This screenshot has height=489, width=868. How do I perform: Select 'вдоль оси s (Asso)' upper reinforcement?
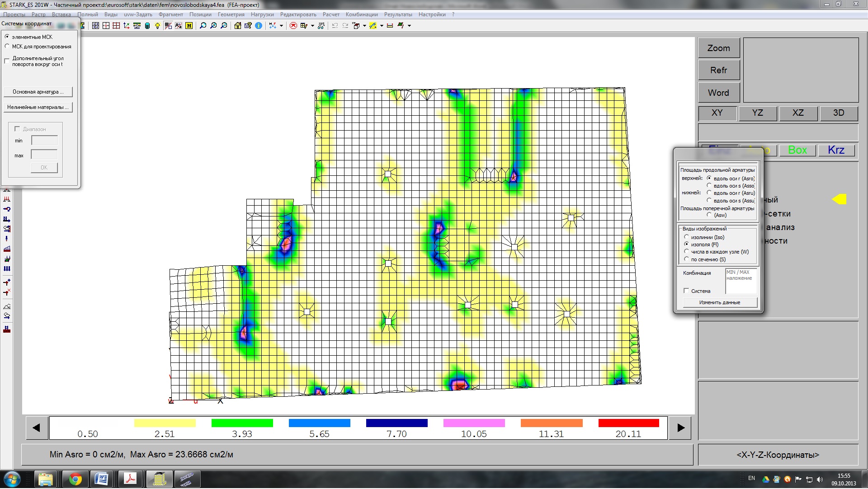pos(709,185)
